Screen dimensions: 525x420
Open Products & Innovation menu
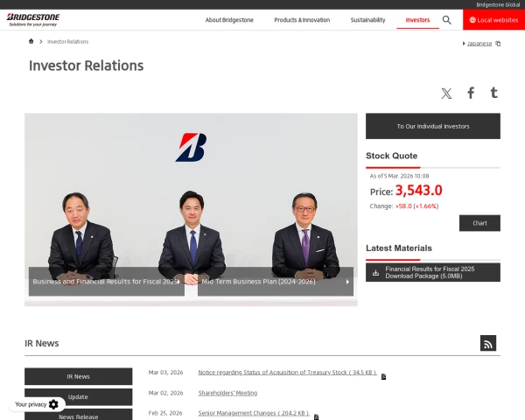coord(302,19)
